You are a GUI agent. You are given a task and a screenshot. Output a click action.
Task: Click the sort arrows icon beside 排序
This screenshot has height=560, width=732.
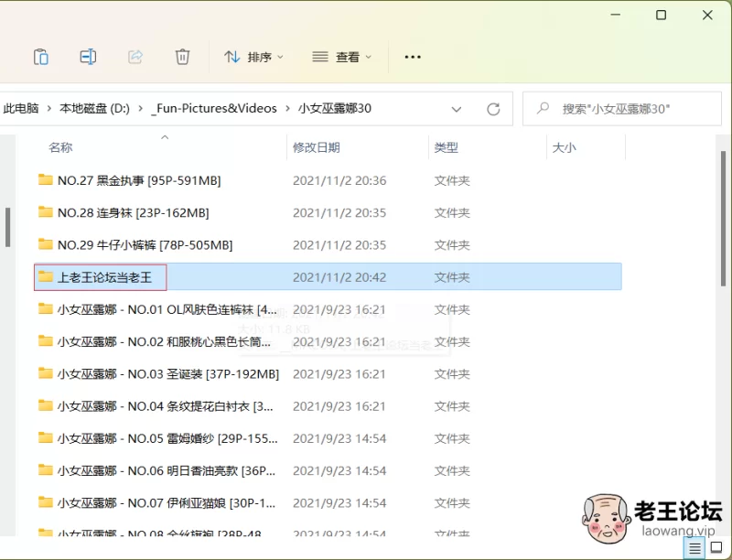231,56
